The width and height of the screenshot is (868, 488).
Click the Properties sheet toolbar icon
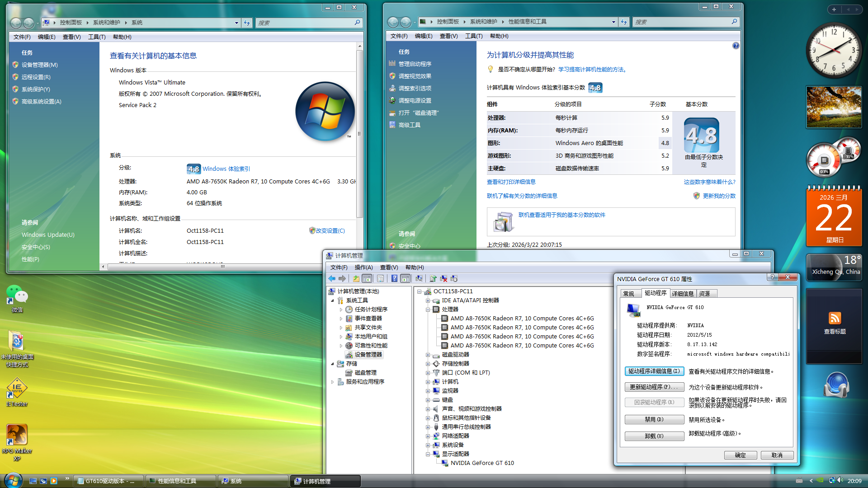(381, 278)
